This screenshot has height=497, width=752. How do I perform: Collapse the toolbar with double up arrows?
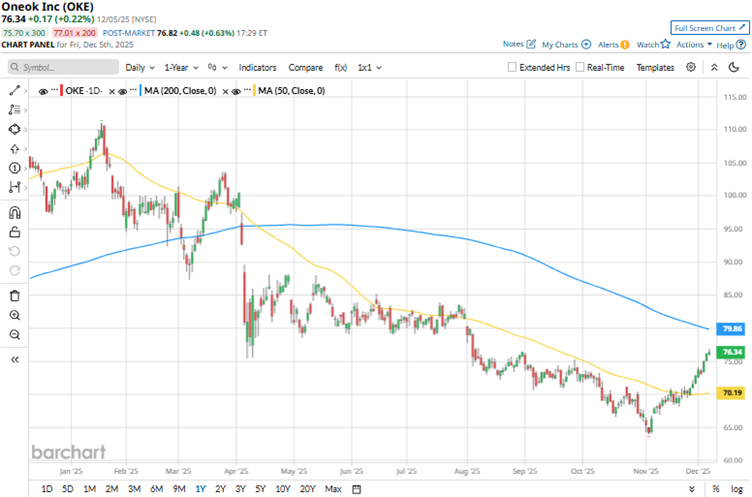pyautogui.click(x=714, y=67)
